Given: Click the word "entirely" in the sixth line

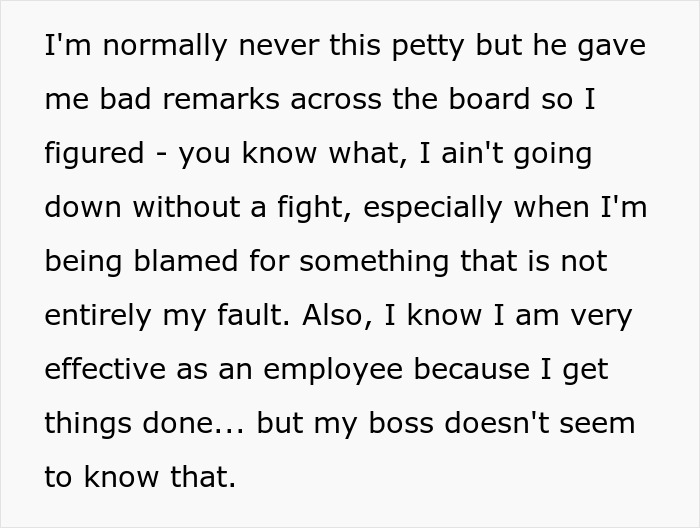Looking at the screenshot, I should [x=98, y=317].
